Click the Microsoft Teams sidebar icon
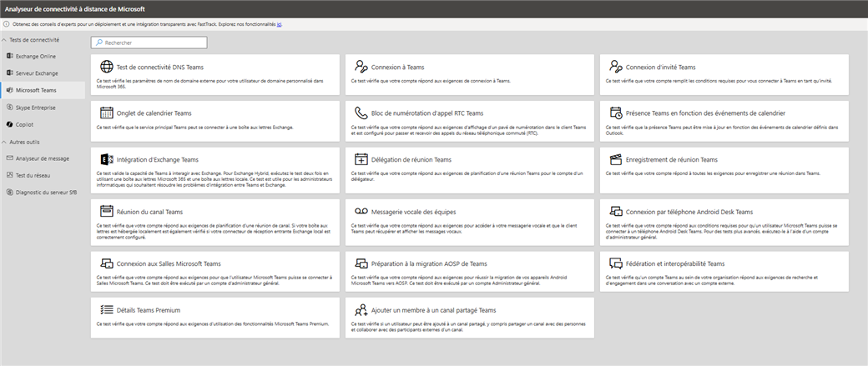This screenshot has height=366, width=868. tap(9, 90)
